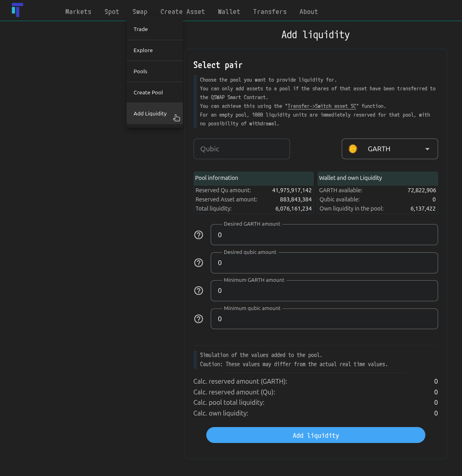Click the GARTH coin icon in selector
Viewport: 462px width, 476px height.
point(353,149)
